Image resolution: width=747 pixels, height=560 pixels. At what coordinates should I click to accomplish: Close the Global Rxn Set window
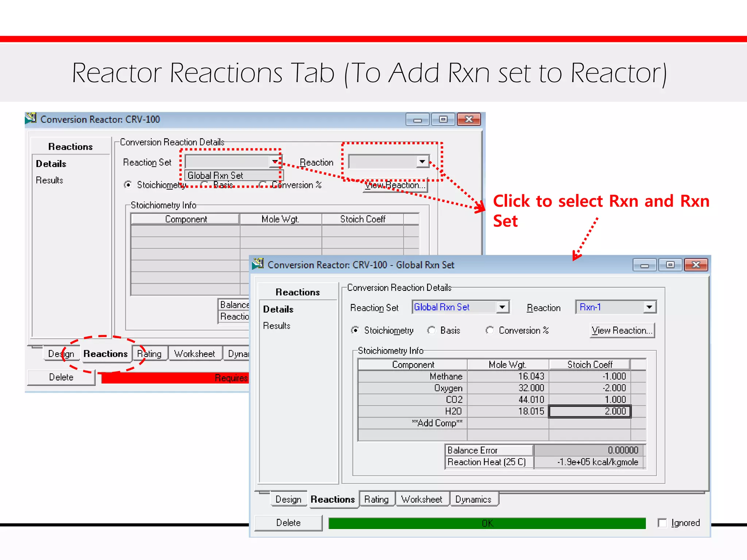(696, 265)
